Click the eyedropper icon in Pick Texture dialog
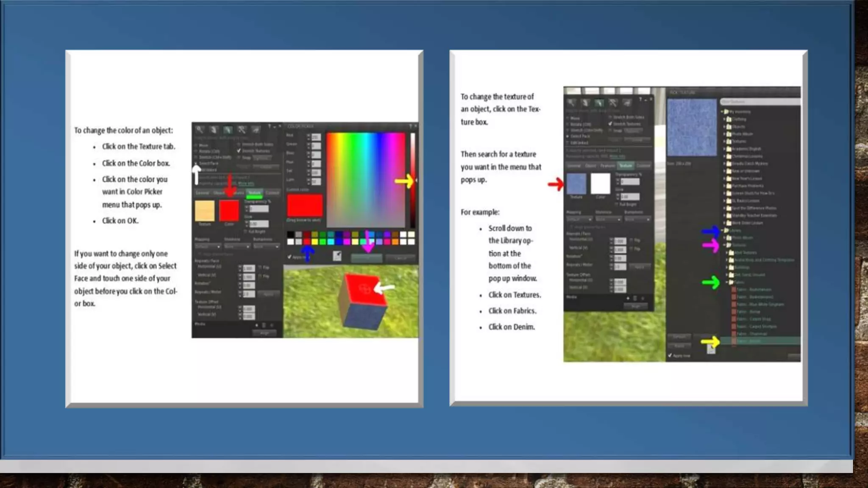This screenshot has height=488, width=868. [x=711, y=349]
